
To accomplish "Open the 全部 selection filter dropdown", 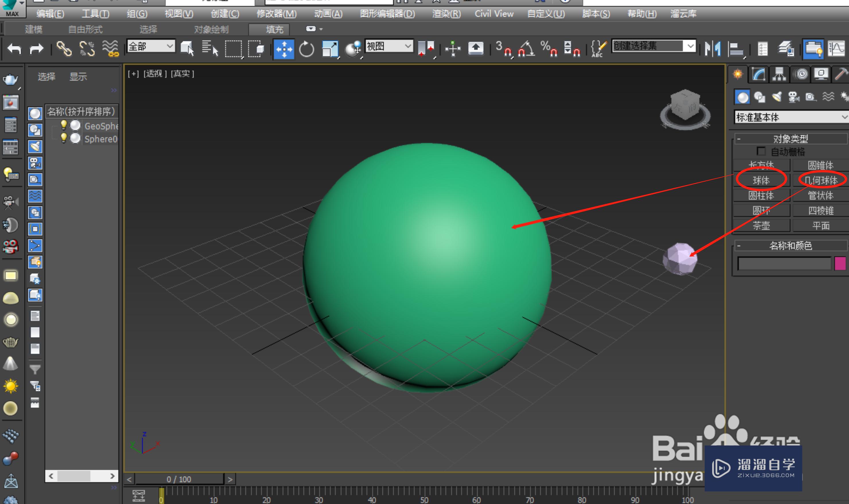I will click(151, 46).
